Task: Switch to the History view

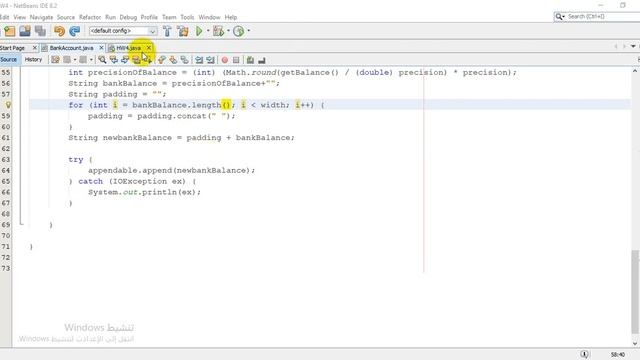Action: pos(33,60)
